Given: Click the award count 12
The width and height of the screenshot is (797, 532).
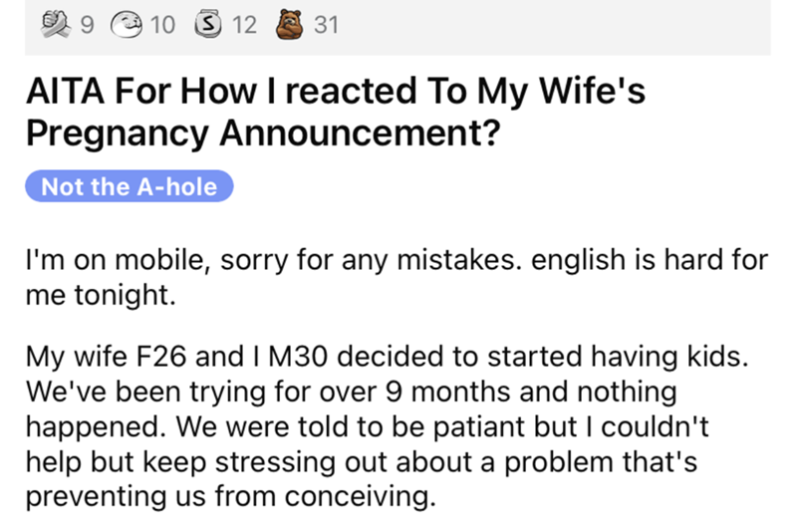Looking at the screenshot, I should [245, 23].
